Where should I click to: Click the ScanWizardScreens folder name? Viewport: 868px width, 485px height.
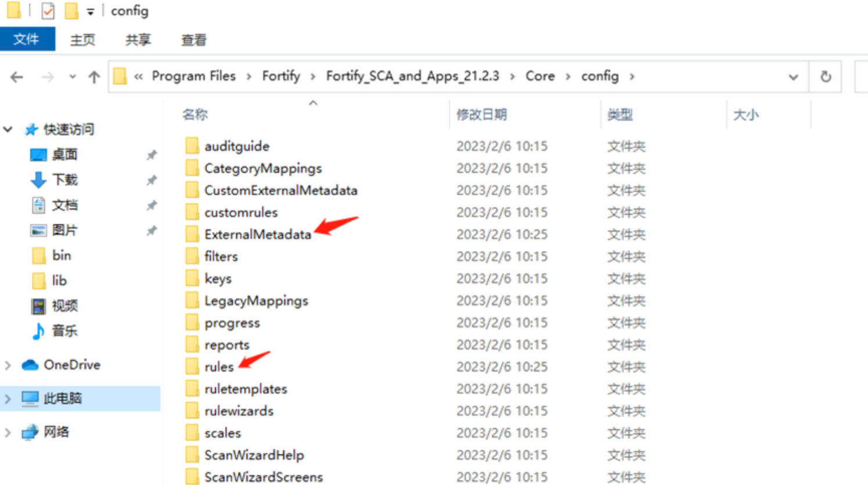coord(264,477)
